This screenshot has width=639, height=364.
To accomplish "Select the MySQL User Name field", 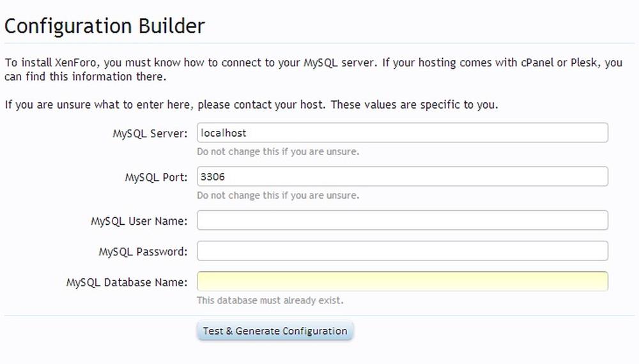I will point(402,220).
